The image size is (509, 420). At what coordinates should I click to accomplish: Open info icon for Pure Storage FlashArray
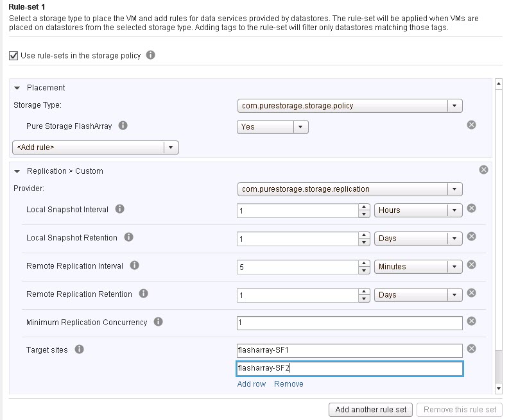[x=123, y=126]
